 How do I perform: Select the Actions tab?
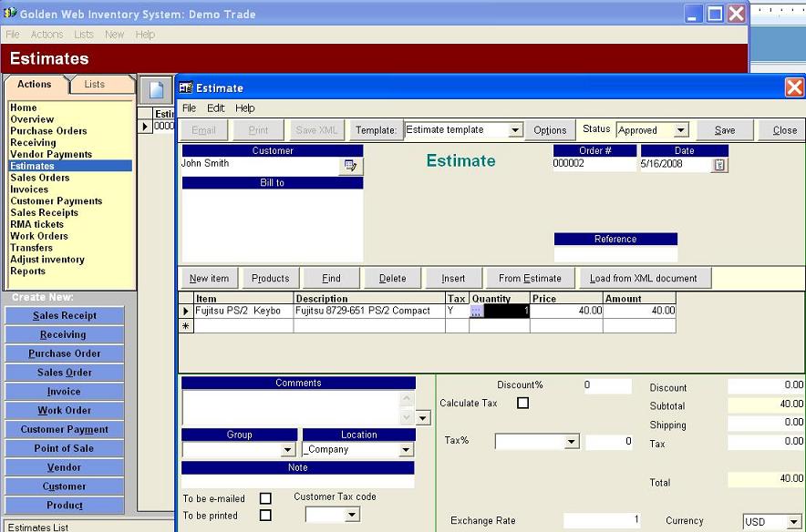tap(35, 84)
